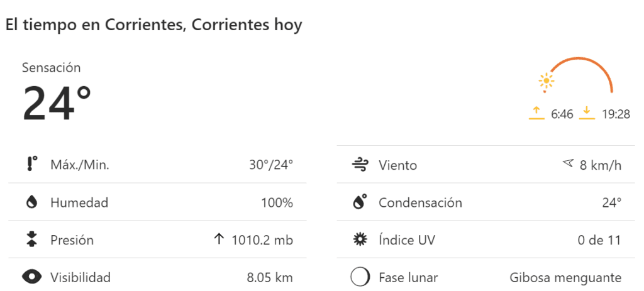The image size is (644, 291).
Task: Click the eye icon for Visibilidad
Action: (x=32, y=277)
